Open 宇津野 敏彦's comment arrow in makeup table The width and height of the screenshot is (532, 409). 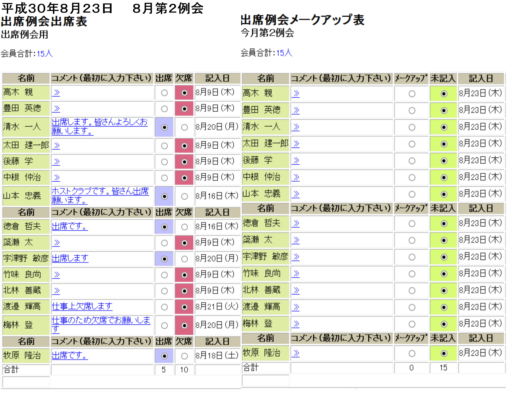pos(296,257)
